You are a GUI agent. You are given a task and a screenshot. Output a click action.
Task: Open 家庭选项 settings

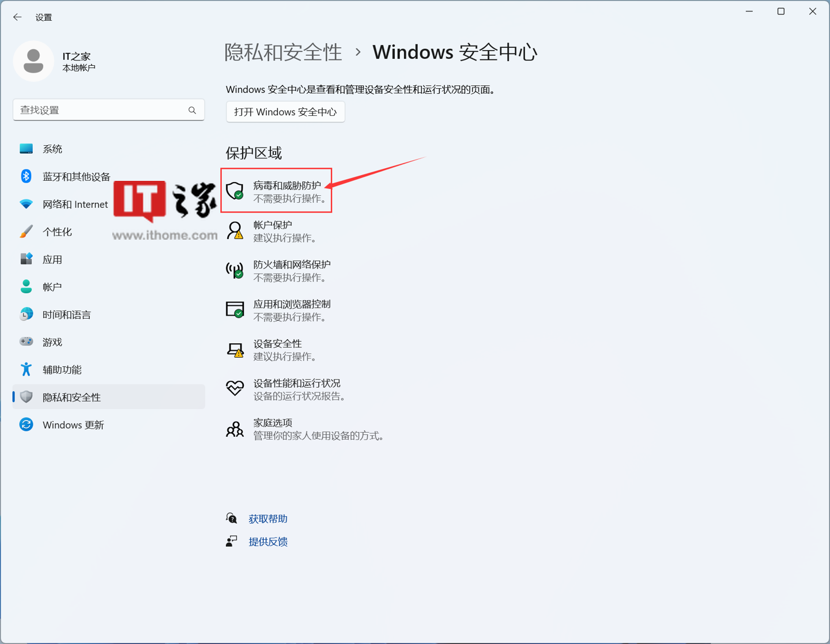click(305, 429)
